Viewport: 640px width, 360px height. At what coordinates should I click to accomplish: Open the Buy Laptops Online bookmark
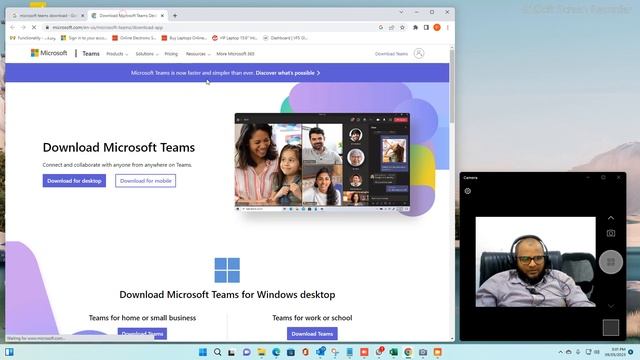coord(184,38)
